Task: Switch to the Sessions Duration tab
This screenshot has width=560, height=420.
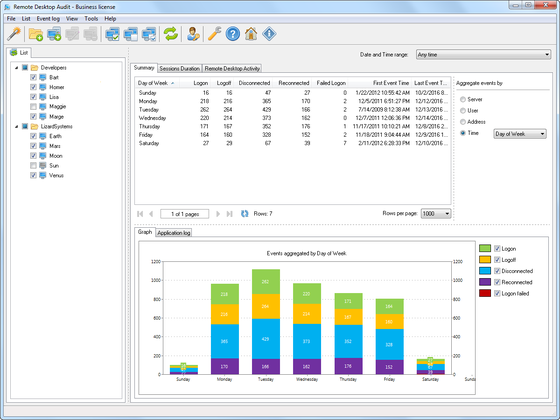Action: click(179, 68)
